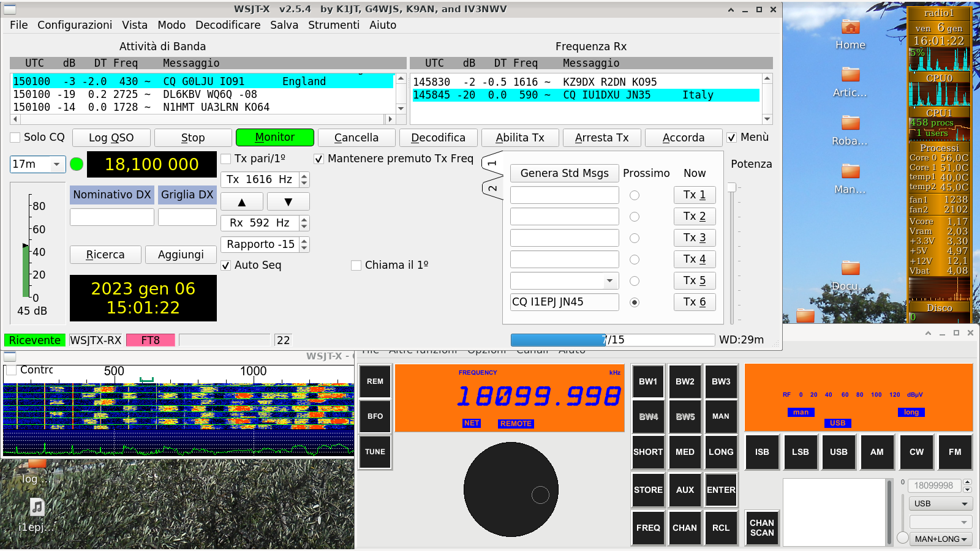Image resolution: width=980 pixels, height=551 pixels.
Task: Open the MAN+LONG dropdown in radio panel
Action: point(941,539)
